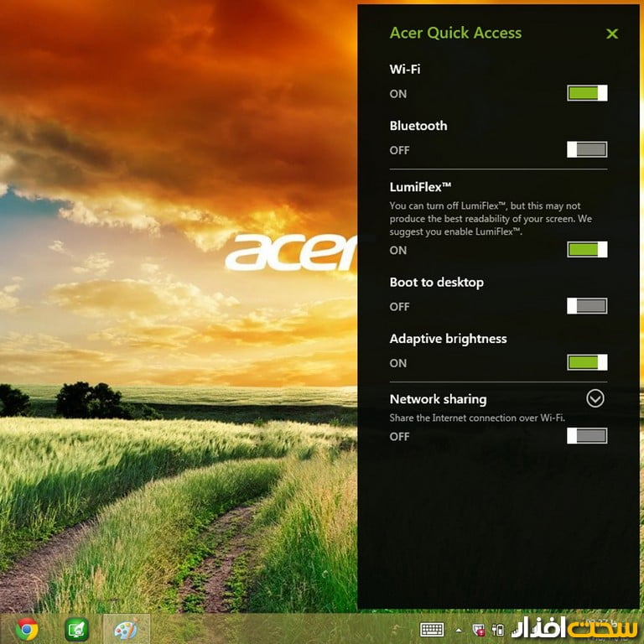The width and height of the screenshot is (644, 644).
Task: Click the power/battery tray icon
Action: (x=498, y=630)
